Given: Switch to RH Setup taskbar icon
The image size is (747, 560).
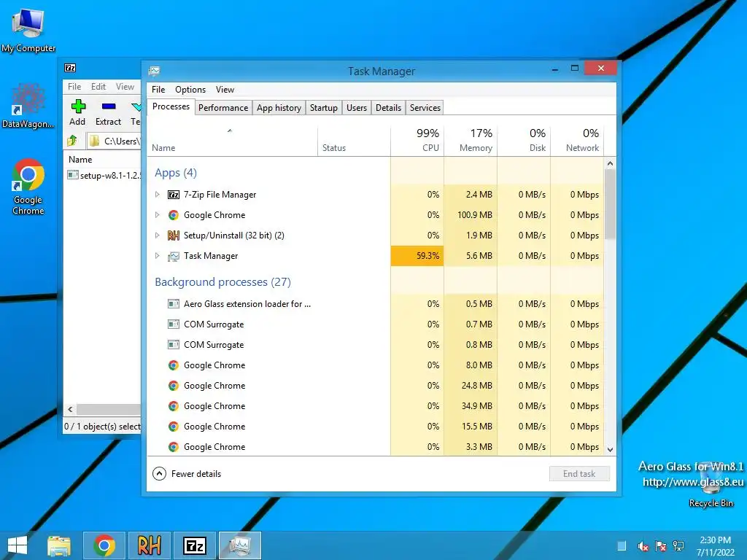Looking at the screenshot, I should tap(149, 545).
